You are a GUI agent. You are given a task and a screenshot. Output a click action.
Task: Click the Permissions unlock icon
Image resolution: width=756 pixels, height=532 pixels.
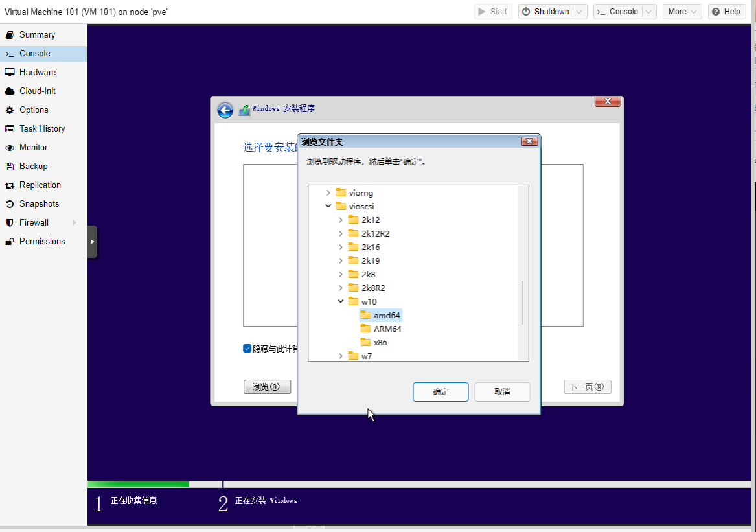pos(10,242)
